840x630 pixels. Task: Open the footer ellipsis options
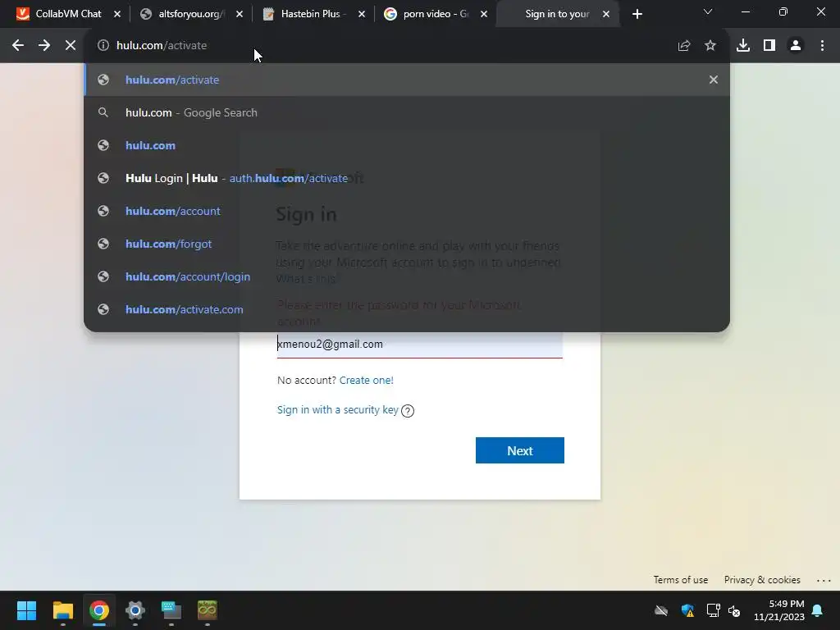(824, 580)
